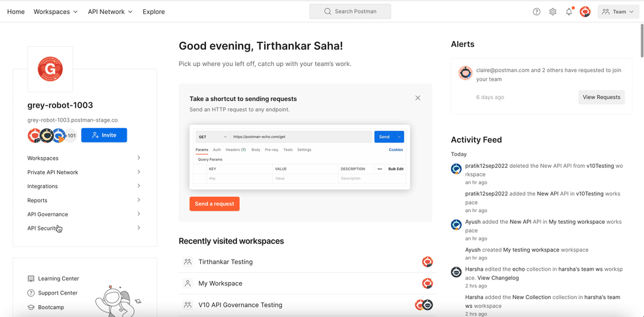Viewport: 644px width, 317px height.
Task: Click pratik12sep2022 avatar in Activity Feed
Action: point(456,168)
